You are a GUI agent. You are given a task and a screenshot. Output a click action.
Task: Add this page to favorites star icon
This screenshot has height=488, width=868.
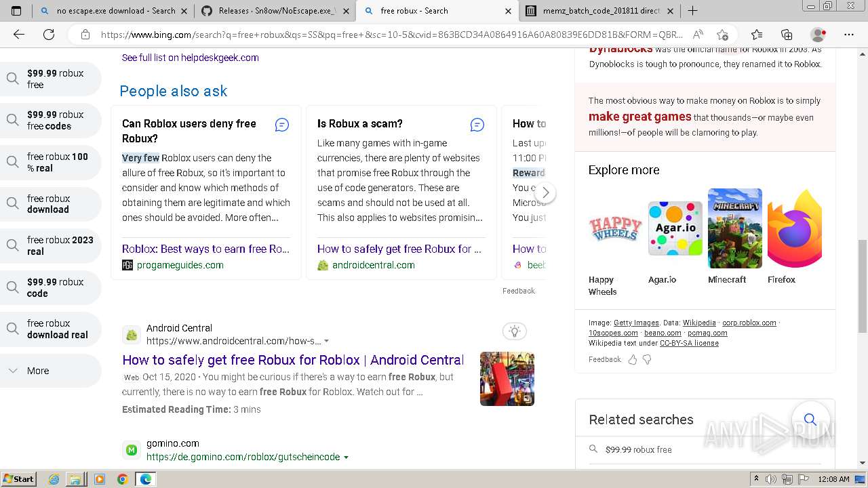(722, 35)
